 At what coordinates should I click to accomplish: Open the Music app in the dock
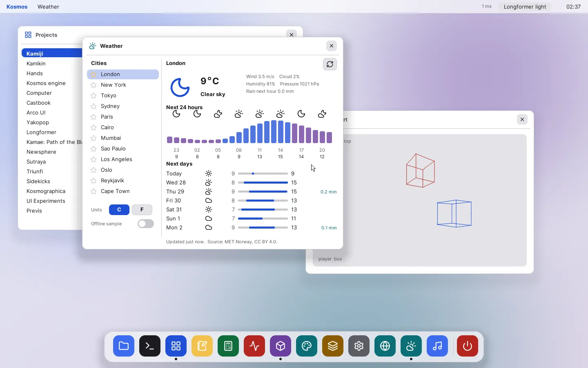[x=437, y=346]
